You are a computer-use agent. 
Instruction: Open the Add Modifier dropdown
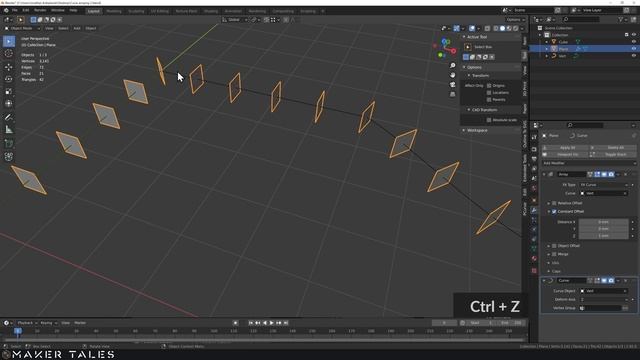[x=589, y=163]
